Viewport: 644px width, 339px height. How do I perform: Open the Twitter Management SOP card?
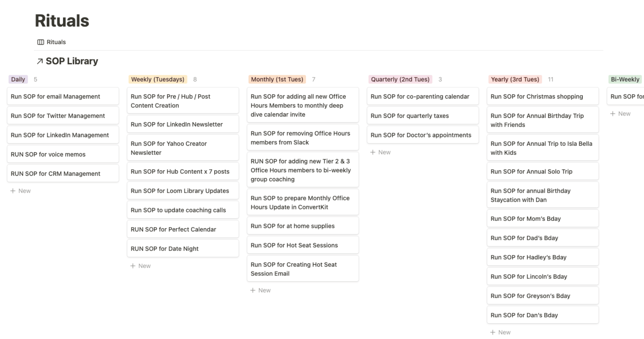click(x=63, y=116)
